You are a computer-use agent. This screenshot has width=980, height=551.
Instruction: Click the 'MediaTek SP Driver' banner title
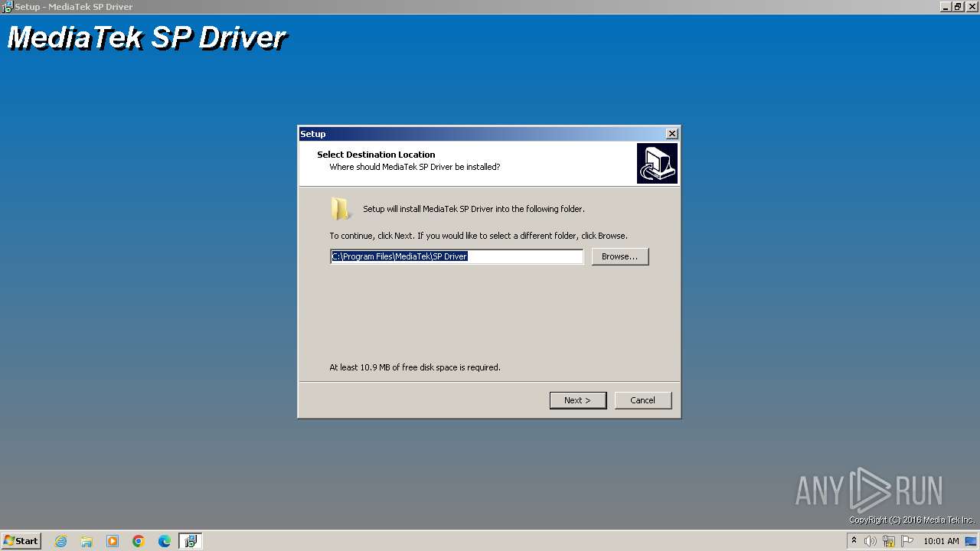coord(146,37)
